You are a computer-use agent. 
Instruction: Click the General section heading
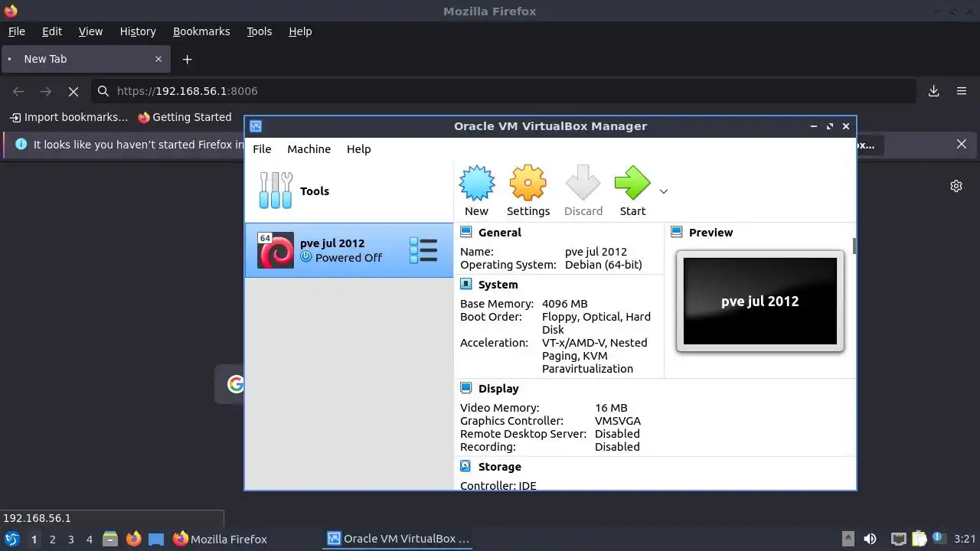[499, 232]
